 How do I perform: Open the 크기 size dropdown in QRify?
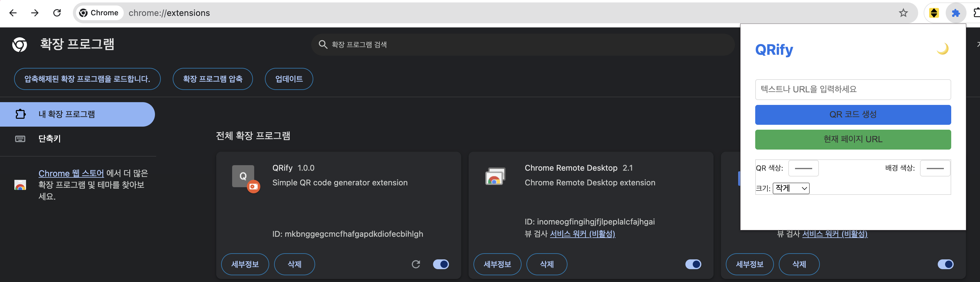click(x=791, y=188)
